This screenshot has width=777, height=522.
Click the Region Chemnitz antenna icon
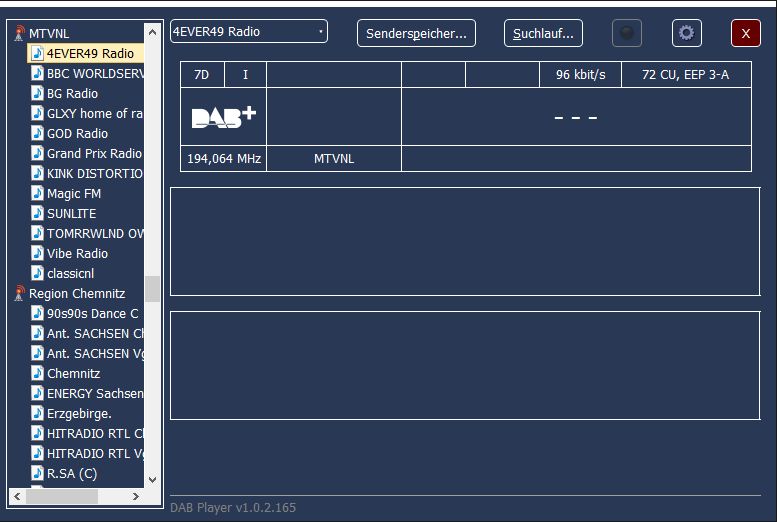(x=19, y=294)
